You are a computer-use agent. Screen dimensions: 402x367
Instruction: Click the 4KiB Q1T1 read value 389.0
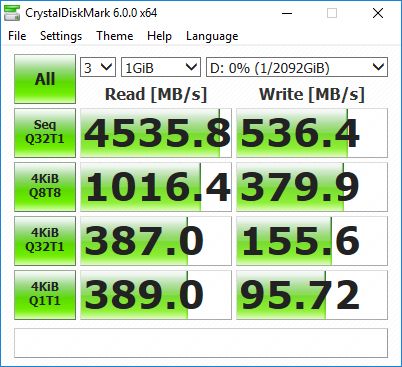[x=156, y=295]
